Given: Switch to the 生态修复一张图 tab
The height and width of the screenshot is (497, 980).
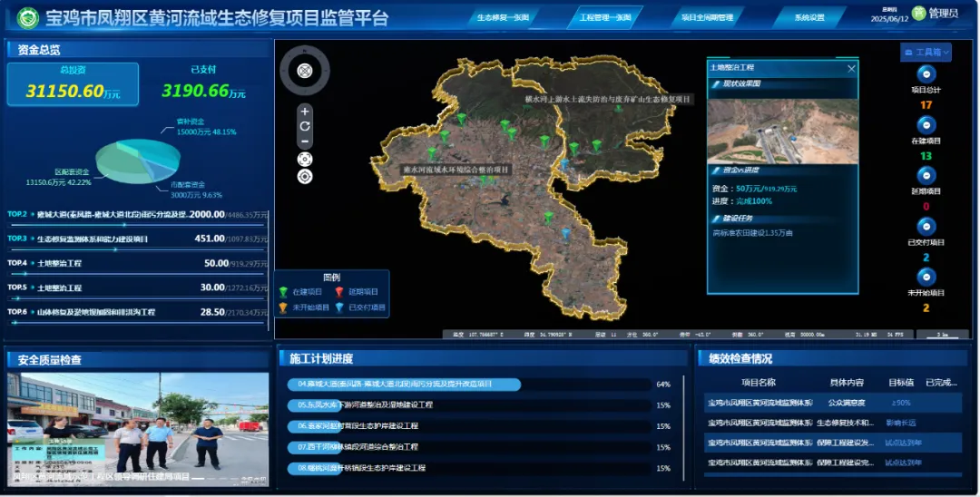Looking at the screenshot, I should click(505, 17).
